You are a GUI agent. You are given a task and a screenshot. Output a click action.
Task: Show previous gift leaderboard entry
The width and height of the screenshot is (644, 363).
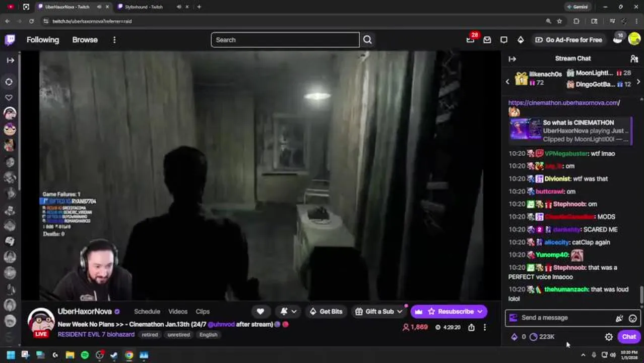pos(507,82)
